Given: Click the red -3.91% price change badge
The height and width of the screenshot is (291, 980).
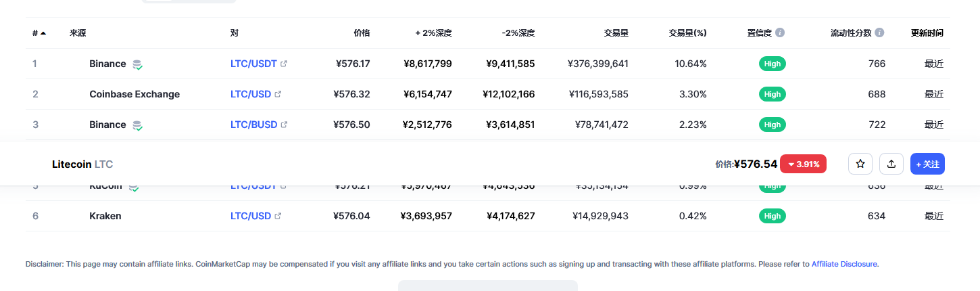Looking at the screenshot, I should pos(803,164).
